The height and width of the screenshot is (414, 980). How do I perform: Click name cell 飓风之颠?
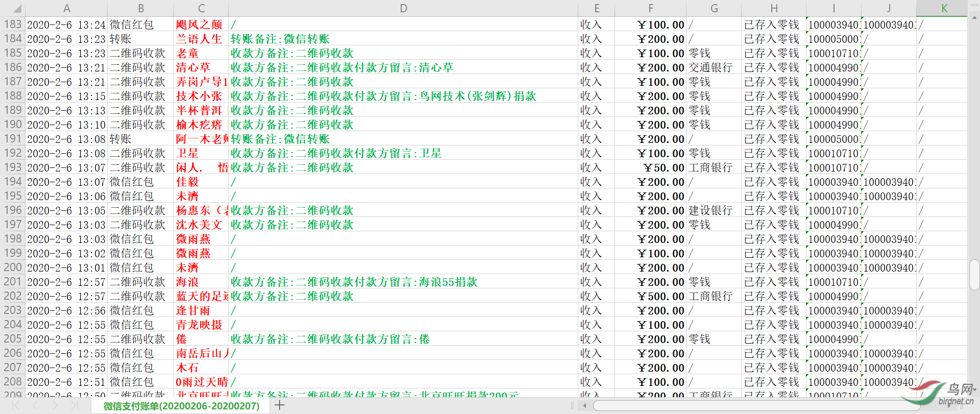click(201, 25)
